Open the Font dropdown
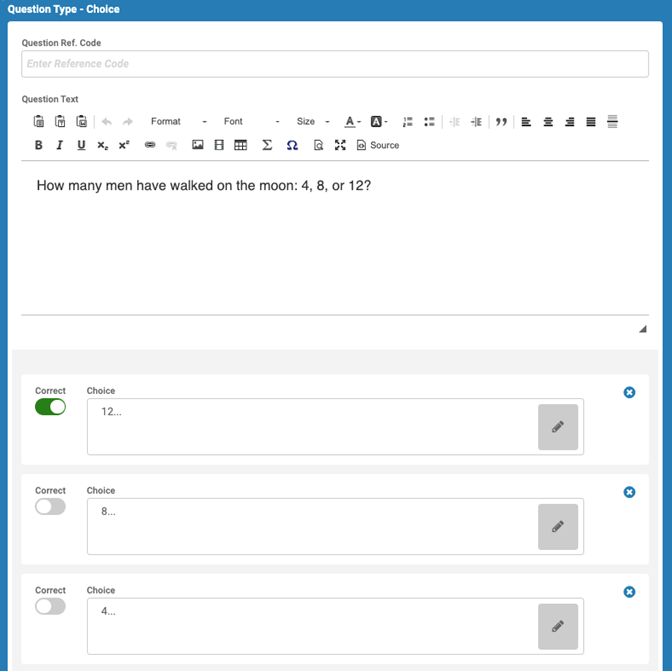The height and width of the screenshot is (671, 672). pyautogui.click(x=252, y=122)
